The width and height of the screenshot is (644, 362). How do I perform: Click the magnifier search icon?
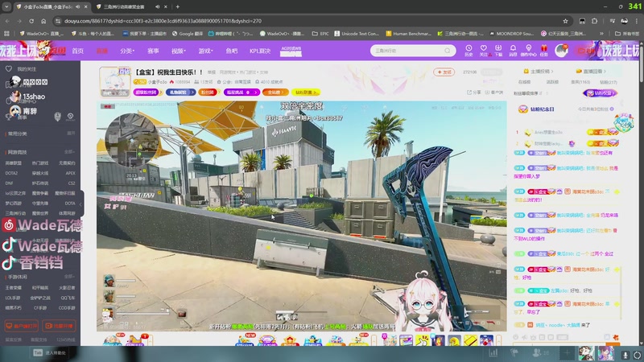click(x=448, y=51)
